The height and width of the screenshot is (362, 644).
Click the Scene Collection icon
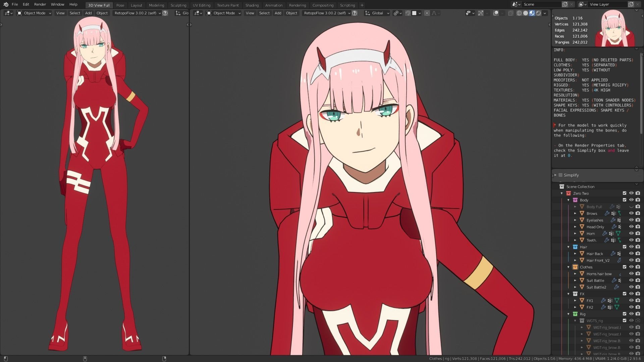[561, 186]
